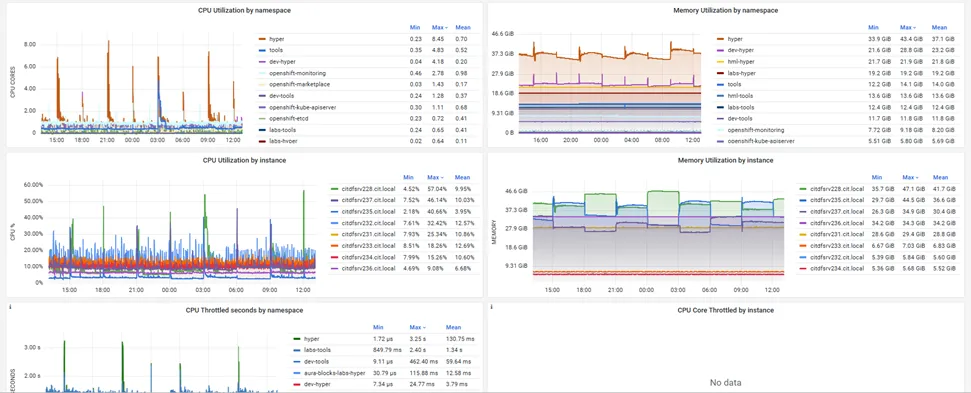The height and width of the screenshot is (393, 971).
Task: Sort Memory Utilization by namespace legend by Max
Action: tap(908, 27)
